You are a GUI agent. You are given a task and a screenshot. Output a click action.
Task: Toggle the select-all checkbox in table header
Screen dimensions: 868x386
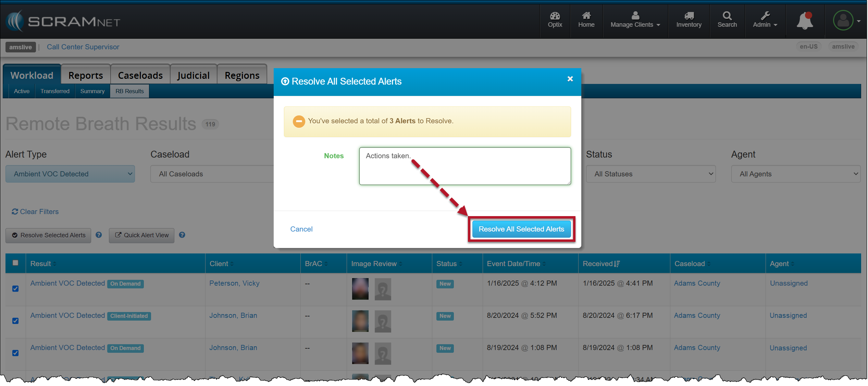tap(15, 263)
